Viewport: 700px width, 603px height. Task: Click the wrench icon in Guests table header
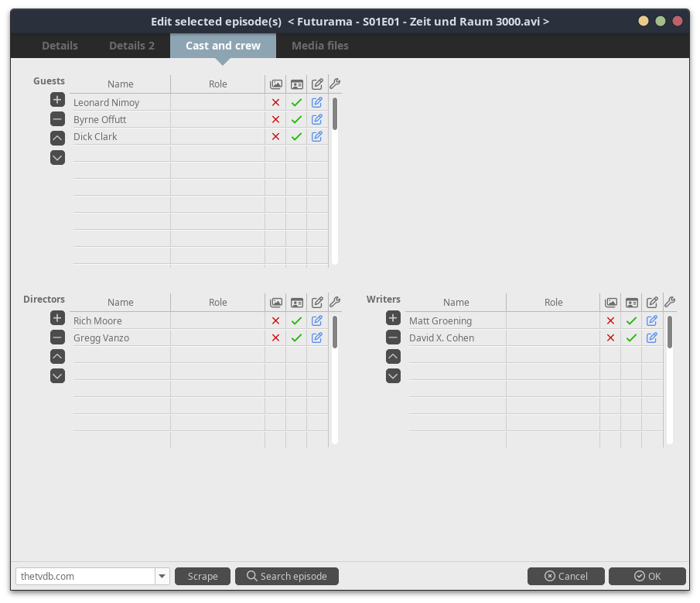click(335, 84)
